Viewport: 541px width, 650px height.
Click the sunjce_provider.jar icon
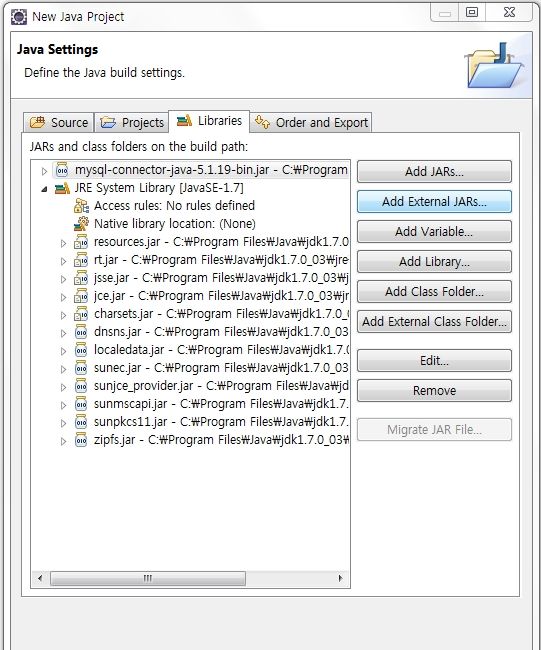(x=81, y=386)
